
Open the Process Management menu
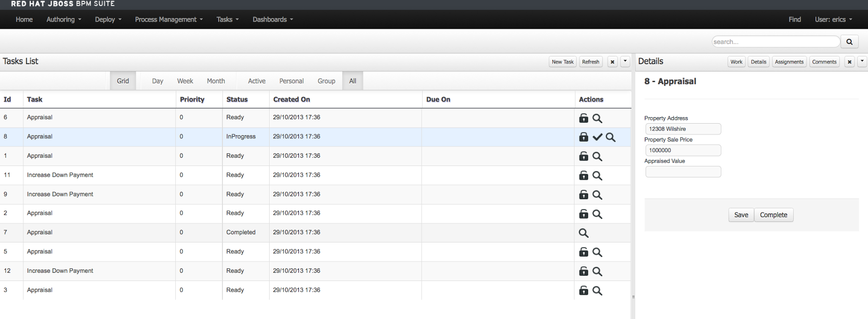[169, 20]
